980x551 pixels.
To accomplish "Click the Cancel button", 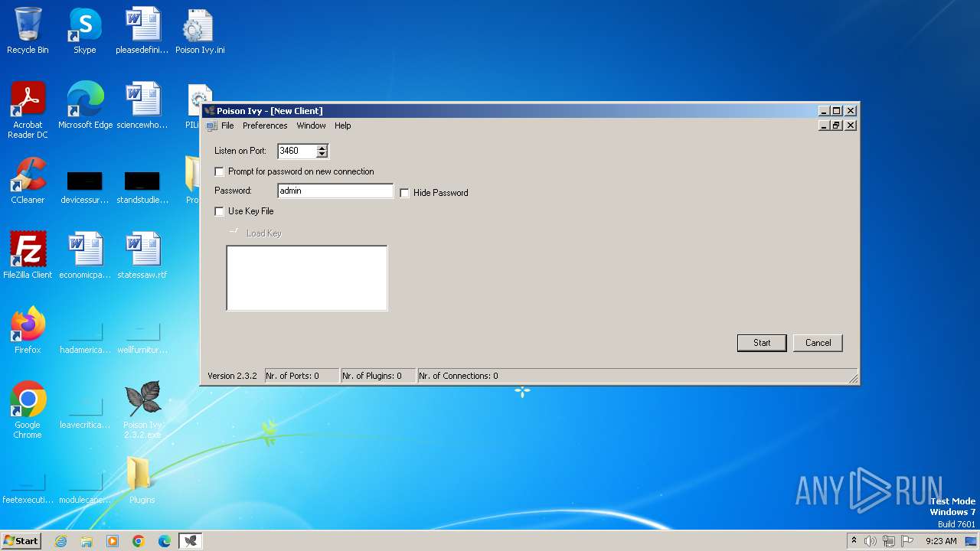I will (818, 343).
